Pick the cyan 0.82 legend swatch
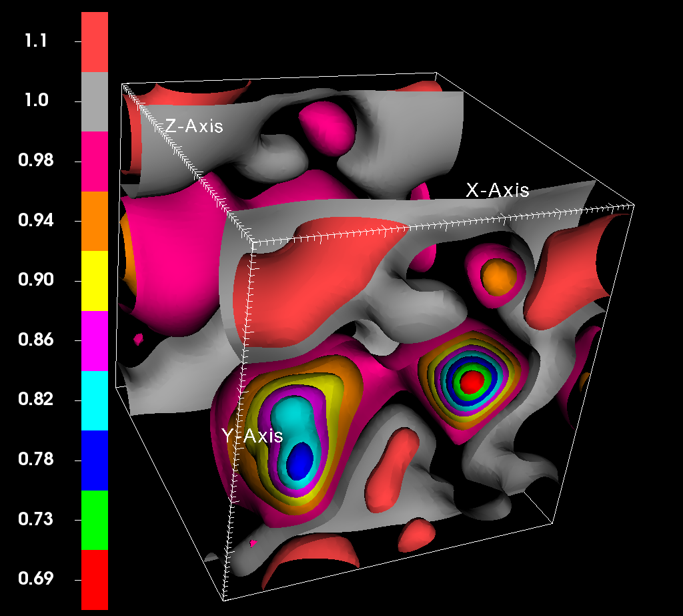This screenshot has width=683, height=616. (x=95, y=400)
